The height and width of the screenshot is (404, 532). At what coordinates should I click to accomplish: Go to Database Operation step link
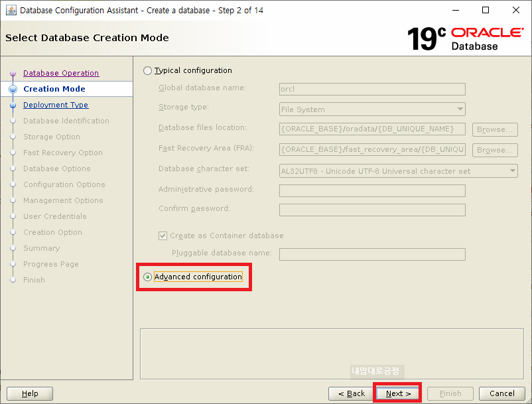[x=61, y=73]
